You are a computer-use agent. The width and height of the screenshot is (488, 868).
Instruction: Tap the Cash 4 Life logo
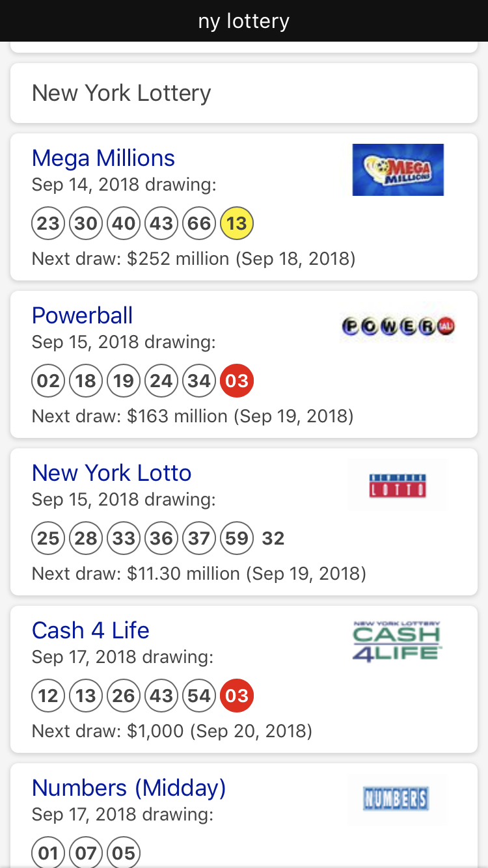(x=398, y=642)
